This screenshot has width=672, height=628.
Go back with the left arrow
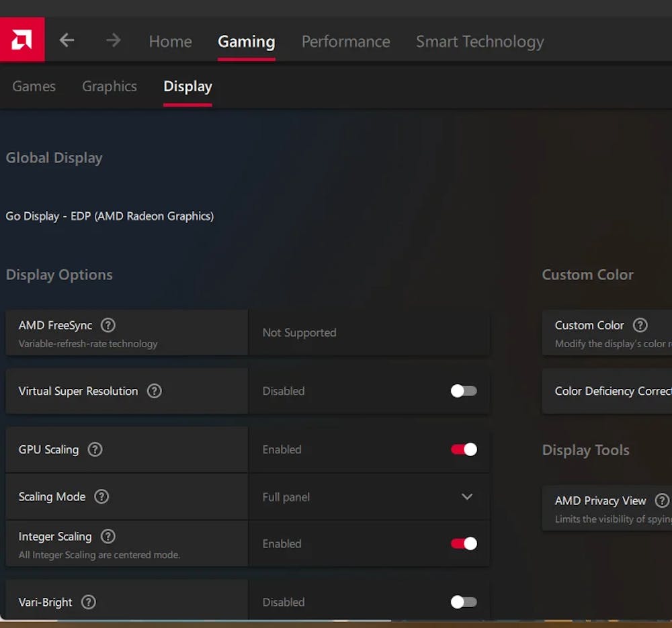(x=67, y=40)
